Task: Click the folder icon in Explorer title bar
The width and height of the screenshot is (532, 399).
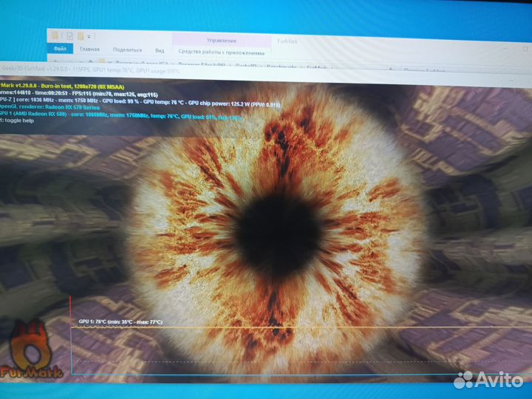Action: pyautogui.click(x=55, y=35)
